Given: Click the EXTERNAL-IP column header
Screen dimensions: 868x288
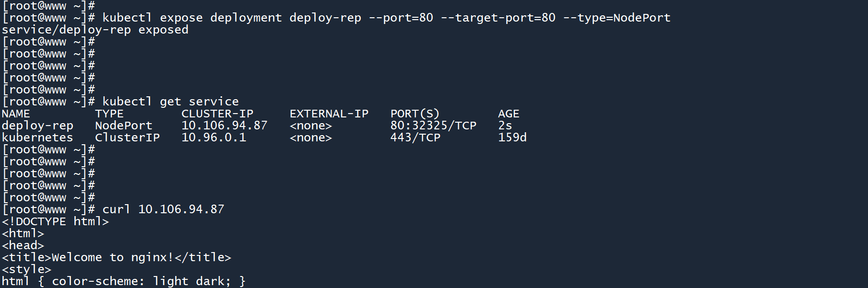Looking at the screenshot, I should tap(329, 114).
